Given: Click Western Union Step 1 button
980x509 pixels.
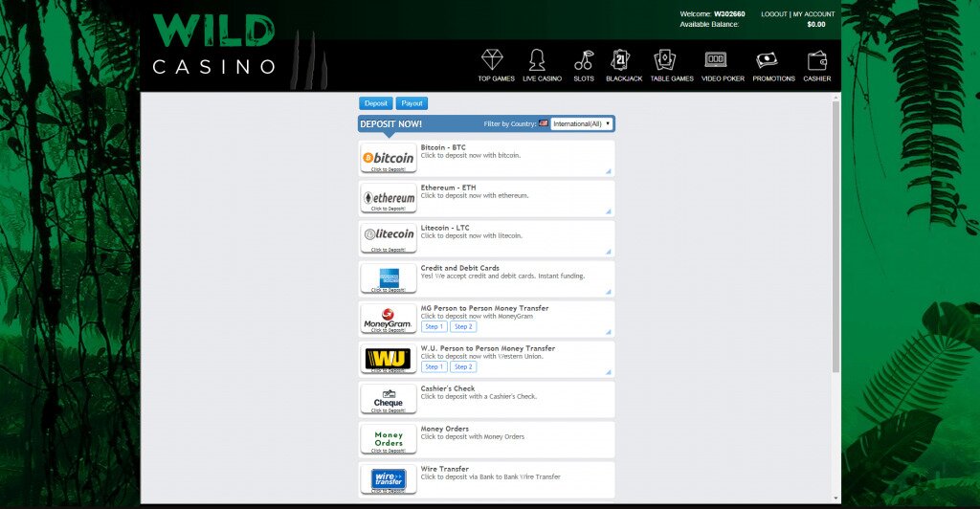Looking at the screenshot, I should pos(434,367).
